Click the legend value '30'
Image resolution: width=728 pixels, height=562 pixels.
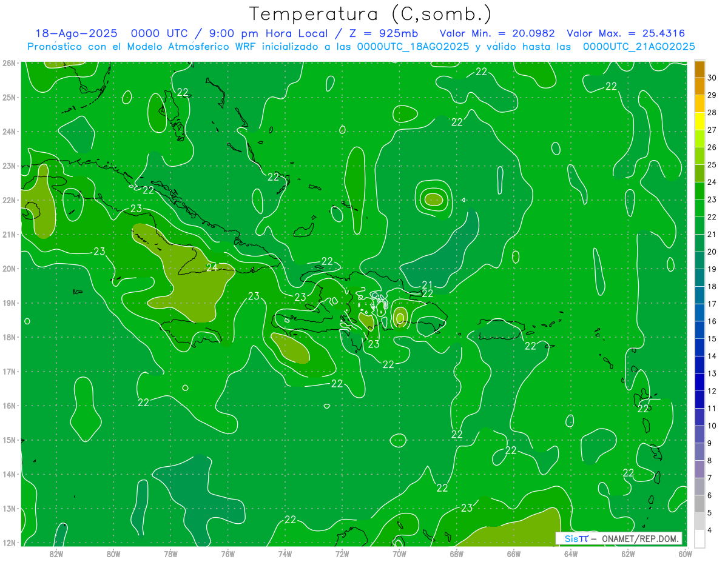click(x=712, y=78)
